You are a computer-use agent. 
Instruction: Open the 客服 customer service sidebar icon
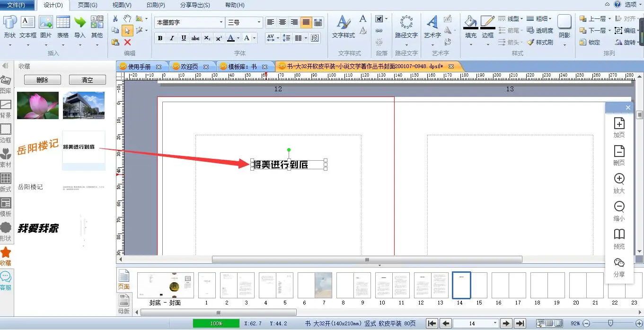tap(6, 281)
